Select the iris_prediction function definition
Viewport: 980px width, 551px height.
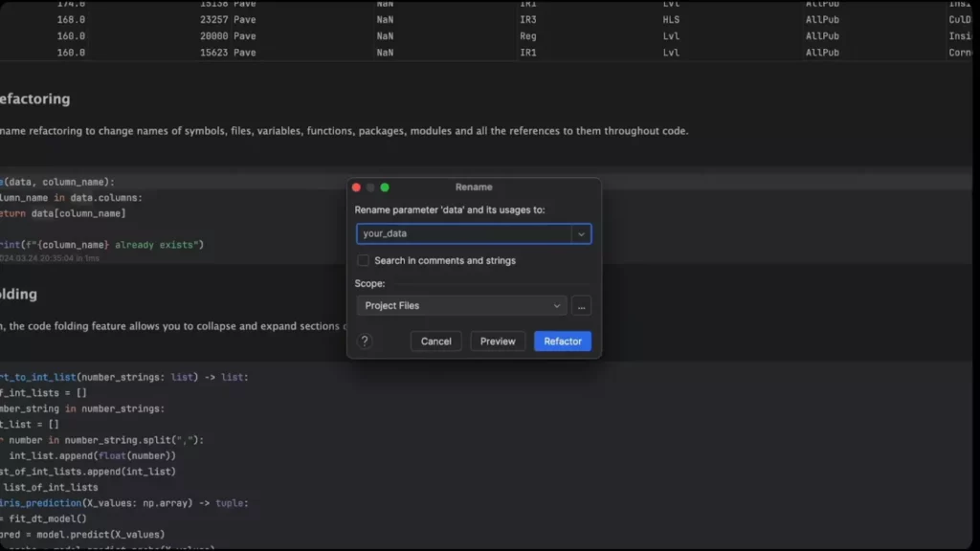click(38, 502)
